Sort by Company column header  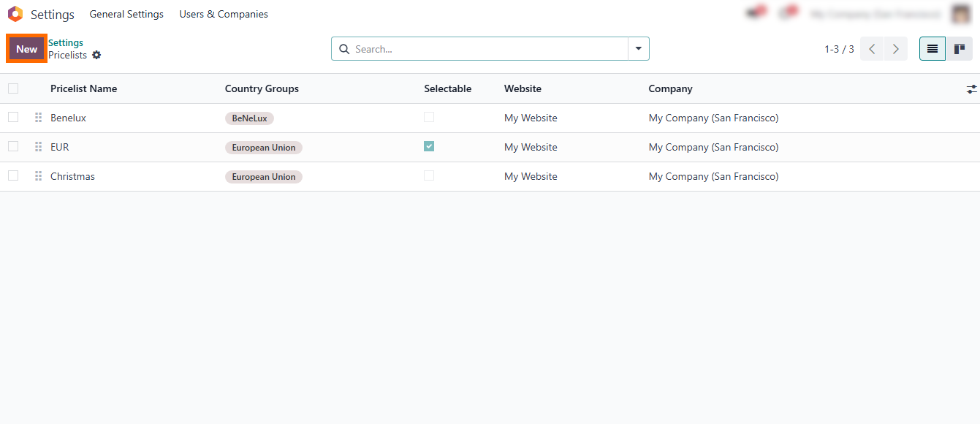(x=671, y=88)
